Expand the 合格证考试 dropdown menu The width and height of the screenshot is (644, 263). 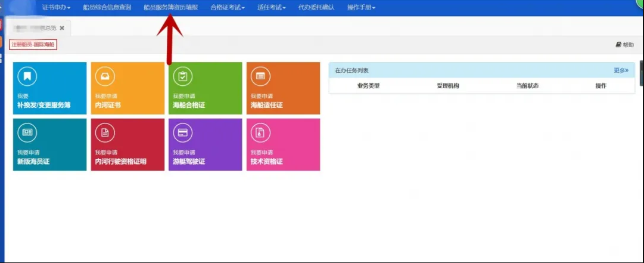tap(228, 8)
